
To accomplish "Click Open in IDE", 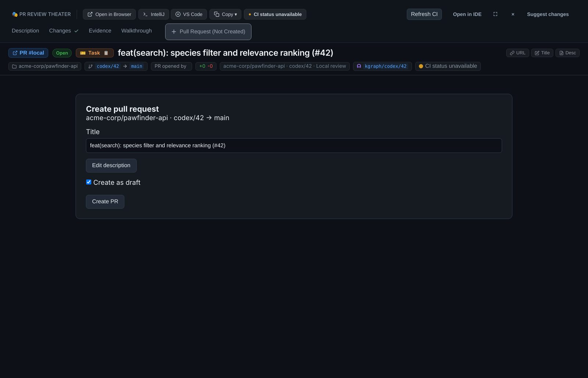I will [x=467, y=14].
